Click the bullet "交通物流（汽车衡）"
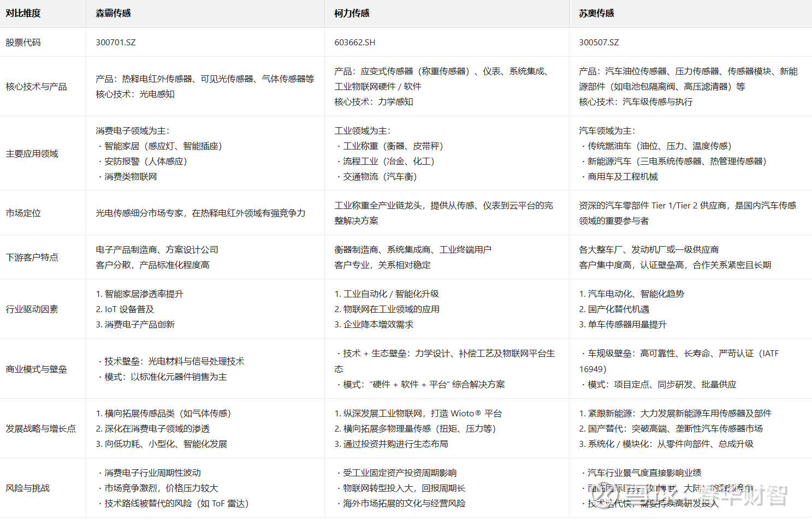Image resolution: width=812 pixels, height=520 pixels. pos(376,177)
